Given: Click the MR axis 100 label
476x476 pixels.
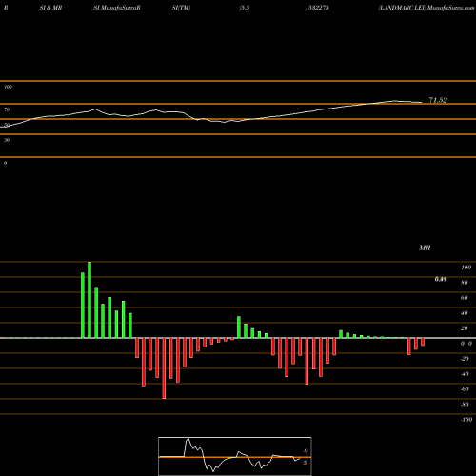Looking at the screenshot, I should [x=466, y=268].
